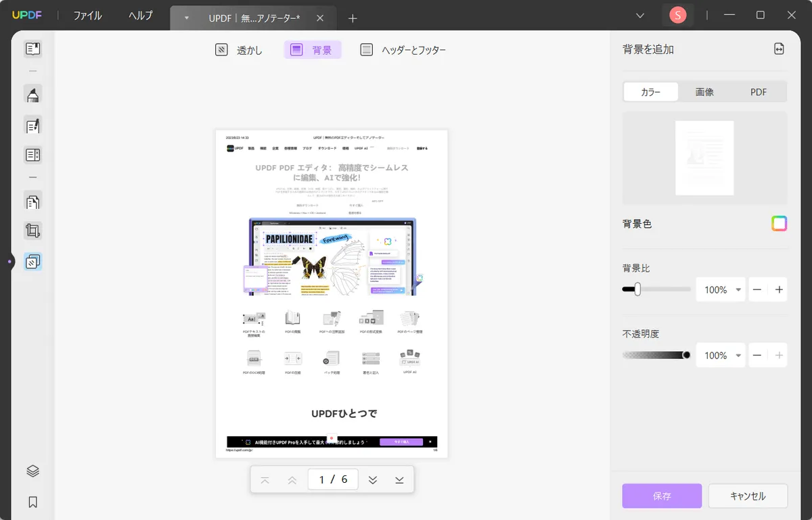Click the user avatar S

[677, 15]
